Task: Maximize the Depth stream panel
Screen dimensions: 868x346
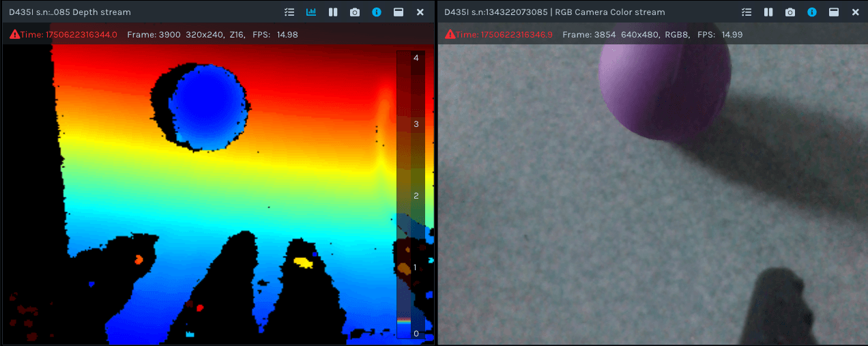Action: (399, 12)
